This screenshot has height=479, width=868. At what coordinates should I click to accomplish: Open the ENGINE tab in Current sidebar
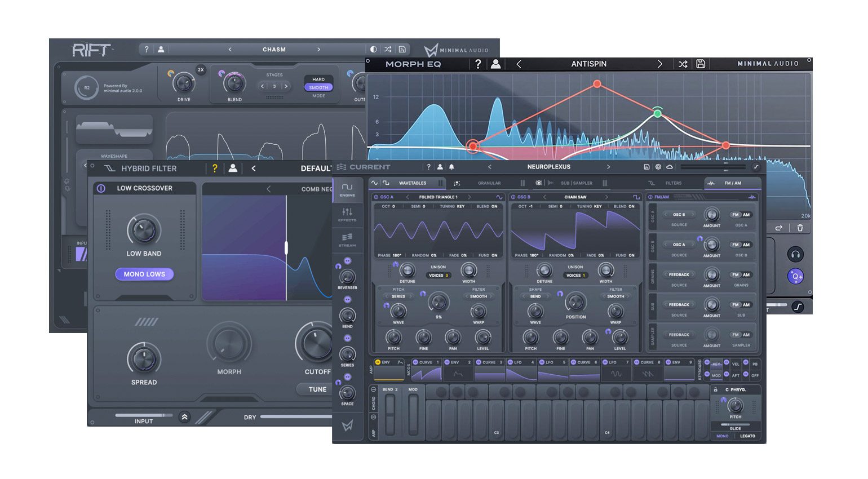[x=347, y=189]
